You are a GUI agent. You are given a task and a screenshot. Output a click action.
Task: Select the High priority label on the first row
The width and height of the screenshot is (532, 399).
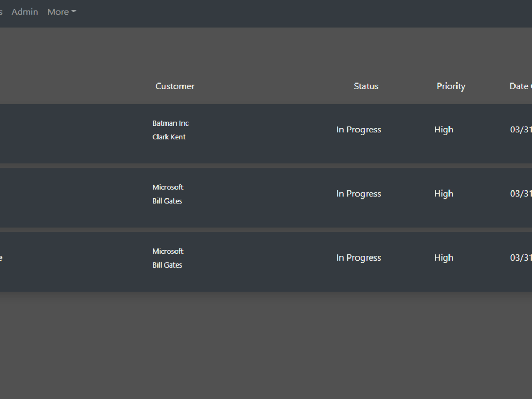pyautogui.click(x=444, y=129)
